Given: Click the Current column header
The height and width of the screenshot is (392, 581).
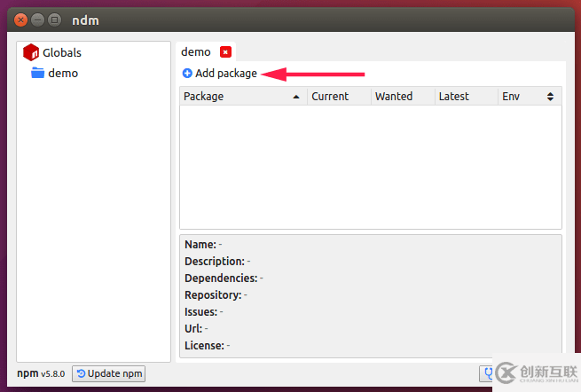Looking at the screenshot, I should 330,97.
